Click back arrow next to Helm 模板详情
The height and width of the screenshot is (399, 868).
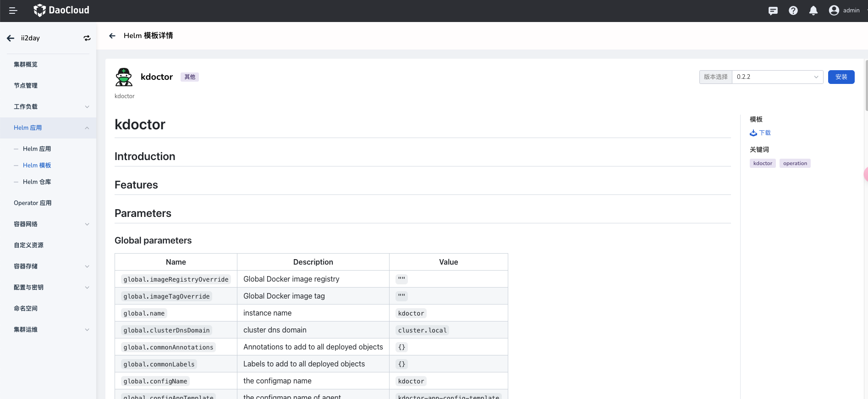[x=112, y=36]
